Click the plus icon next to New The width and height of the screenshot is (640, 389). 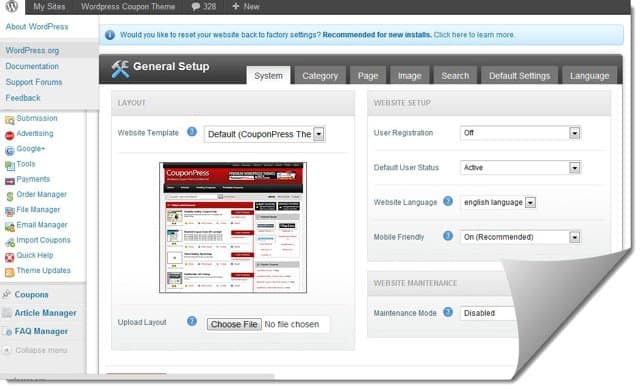236,7
